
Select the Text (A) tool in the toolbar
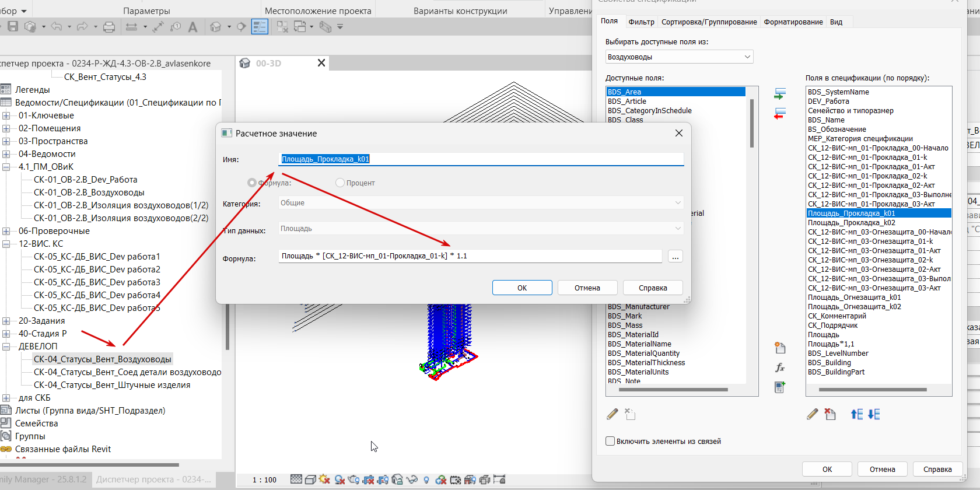pyautogui.click(x=192, y=27)
